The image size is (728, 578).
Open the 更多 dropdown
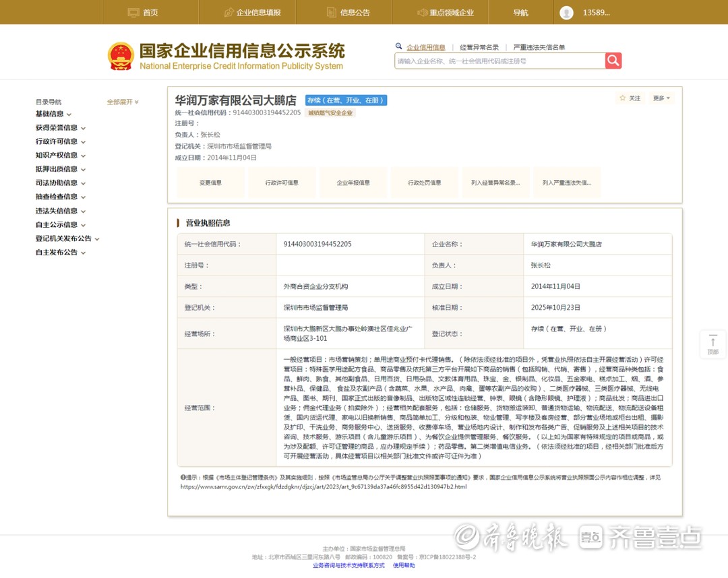point(661,98)
